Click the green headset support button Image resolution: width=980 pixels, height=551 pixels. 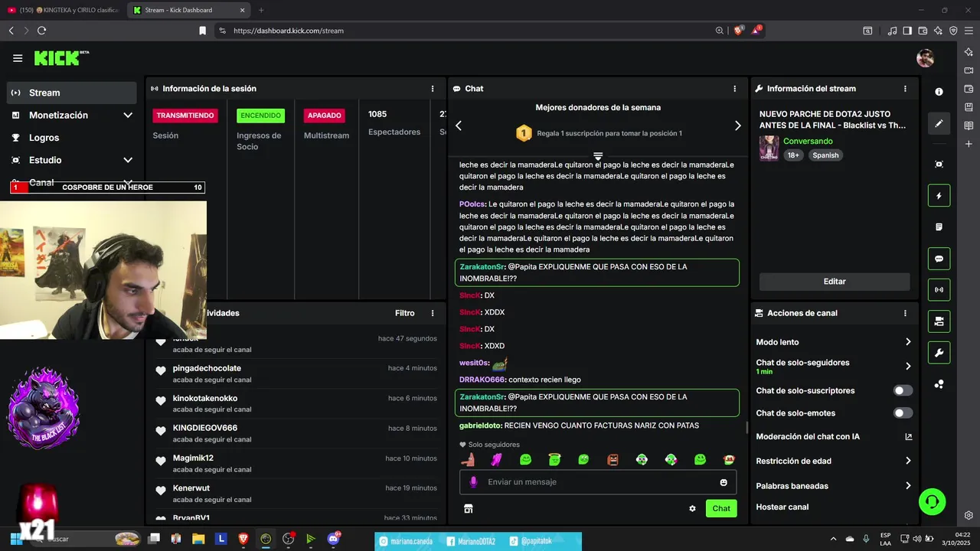pos(933,502)
